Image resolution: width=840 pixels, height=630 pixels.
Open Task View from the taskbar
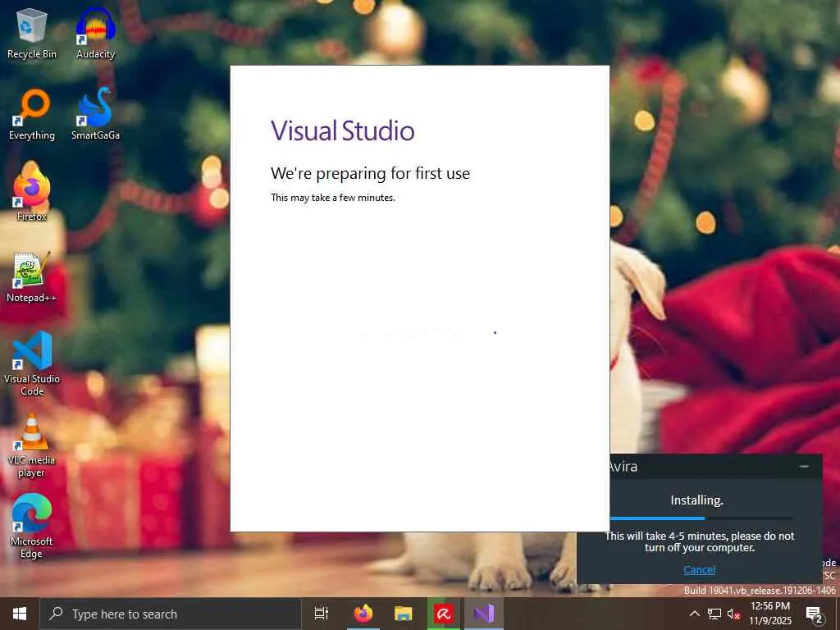pyautogui.click(x=322, y=614)
